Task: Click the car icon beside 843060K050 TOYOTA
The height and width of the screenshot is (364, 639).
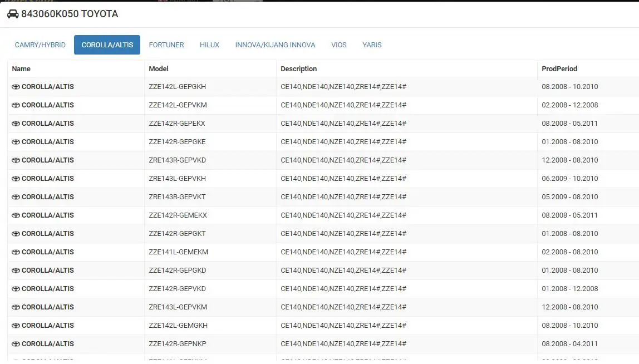Action: [x=13, y=14]
